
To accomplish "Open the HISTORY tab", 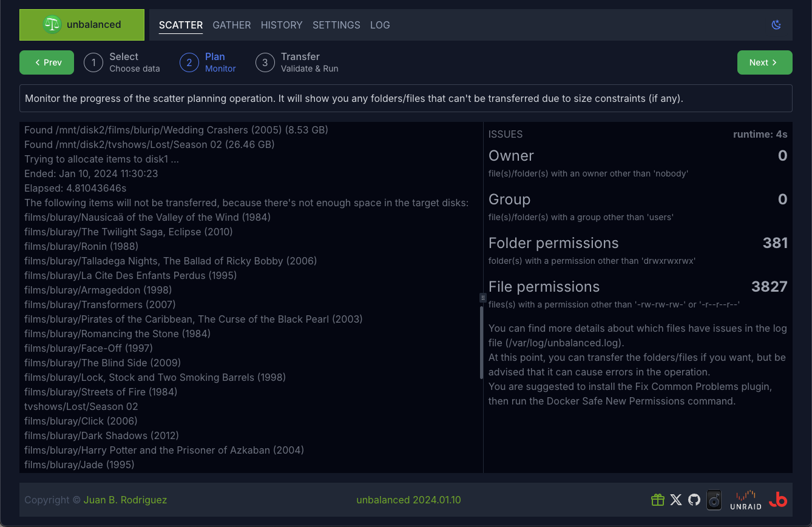I will [282, 25].
